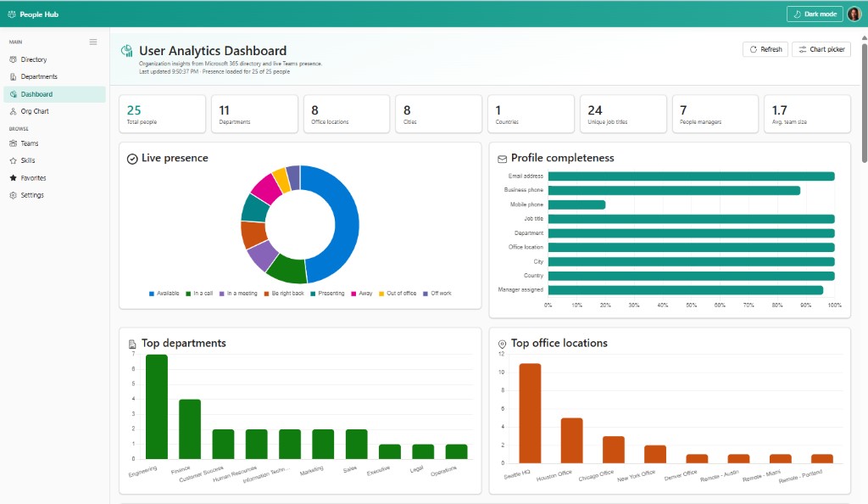Open the user profile avatar
868x504 pixels.
pyautogui.click(x=854, y=14)
